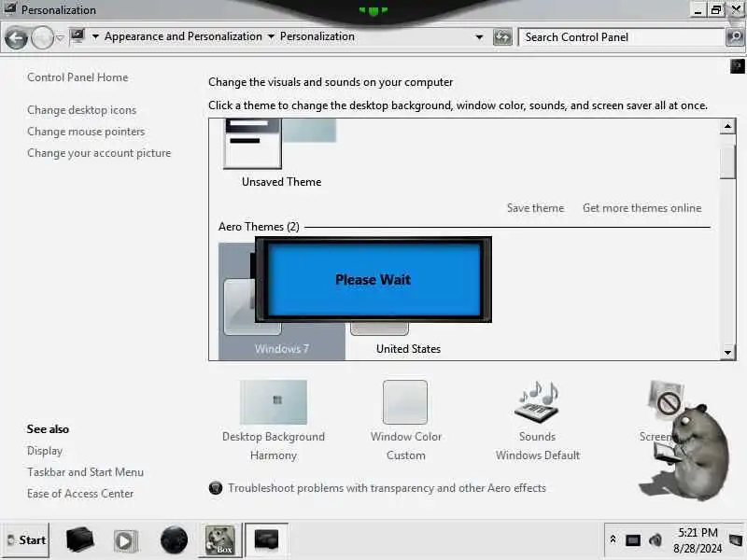Open the black box taskbar icon

(79, 540)
